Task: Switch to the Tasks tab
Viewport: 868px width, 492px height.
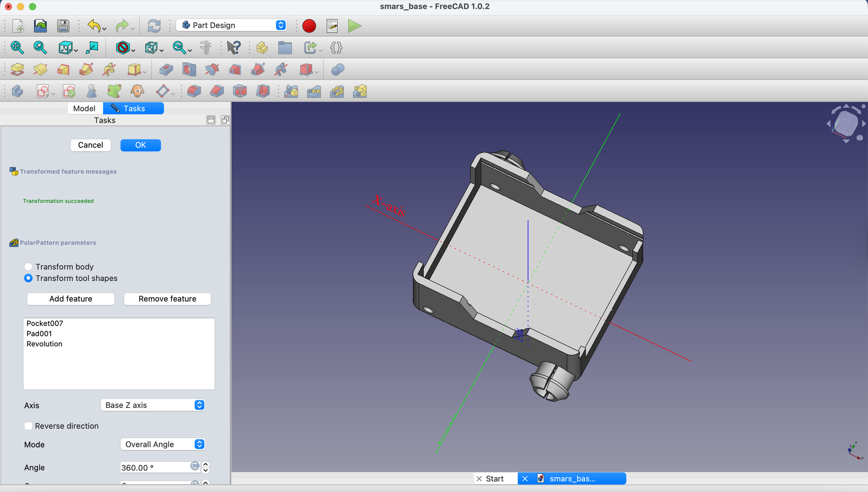Action: pos(133,109)
